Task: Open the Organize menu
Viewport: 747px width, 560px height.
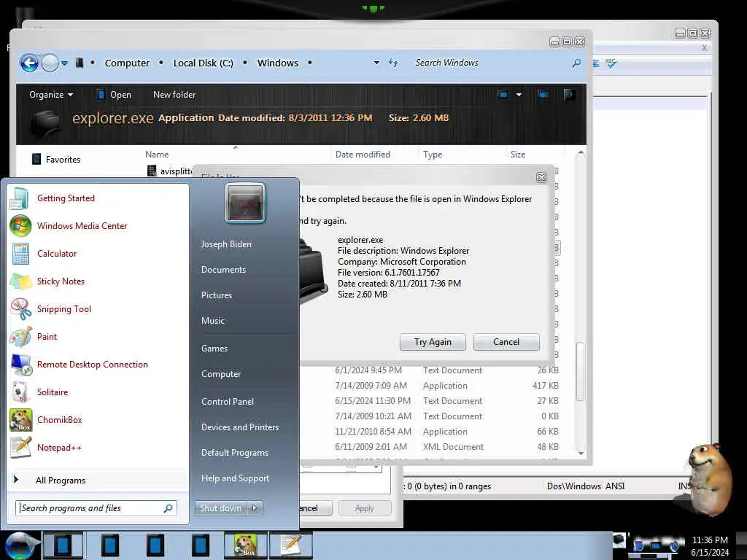Action: [51, 95]
